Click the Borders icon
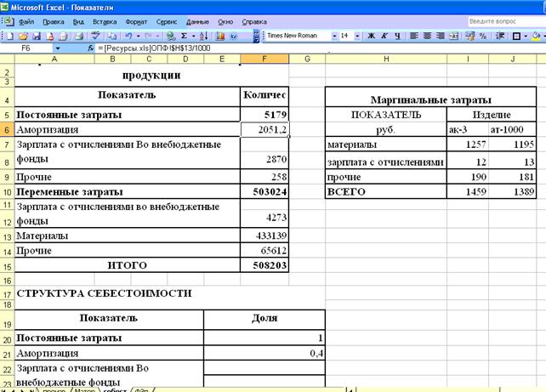The height and width of the screenshot is (392, 546). point(517,36)
